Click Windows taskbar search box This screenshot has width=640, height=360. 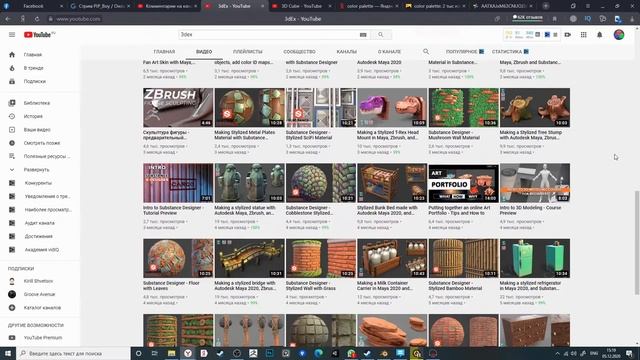coord(73,353)
